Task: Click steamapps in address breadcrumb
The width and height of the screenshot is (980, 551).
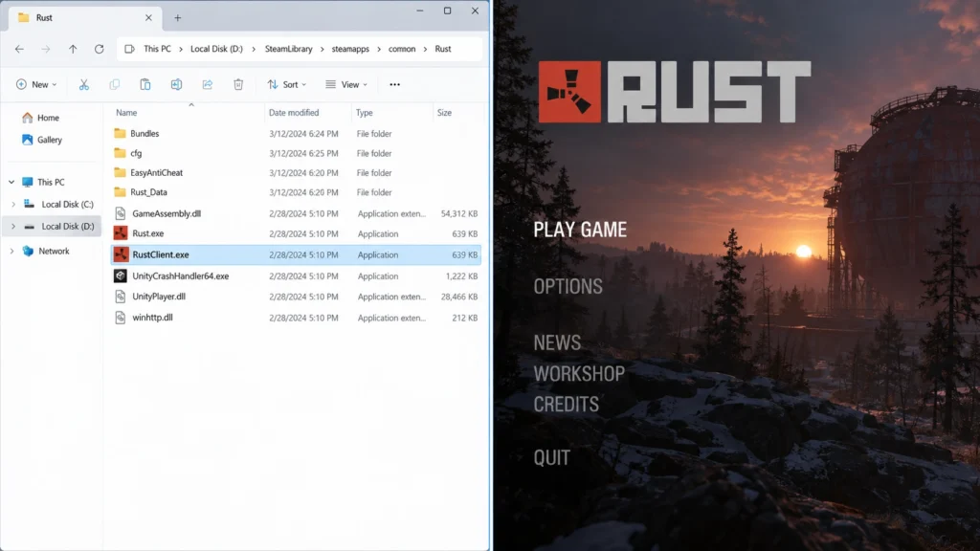Action: coord(350,49)
